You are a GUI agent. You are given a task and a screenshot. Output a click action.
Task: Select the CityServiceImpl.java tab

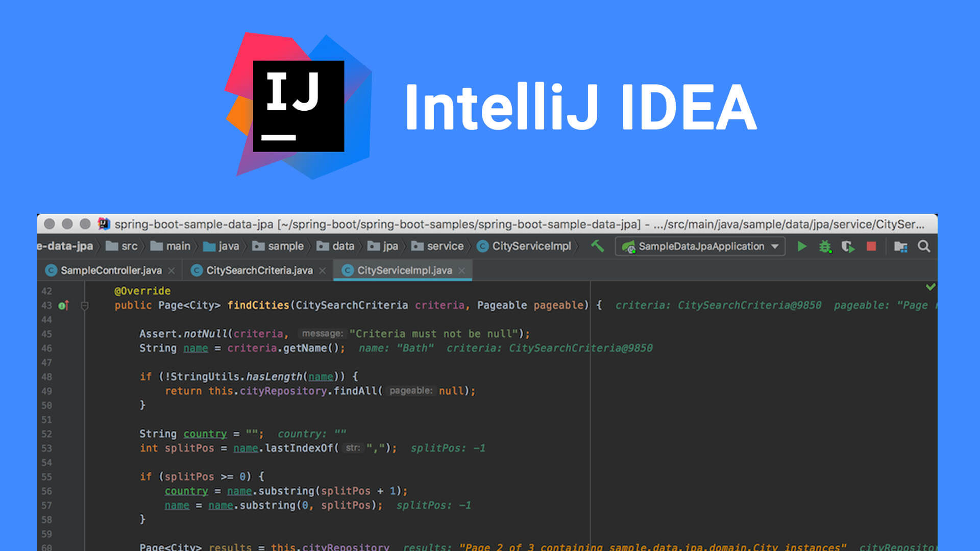pos(401,270)
